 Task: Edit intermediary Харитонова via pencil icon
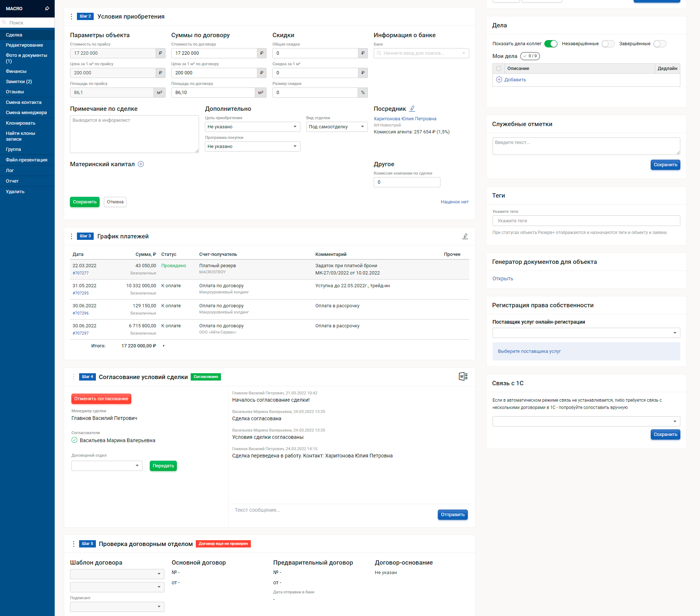pos(412,108)
